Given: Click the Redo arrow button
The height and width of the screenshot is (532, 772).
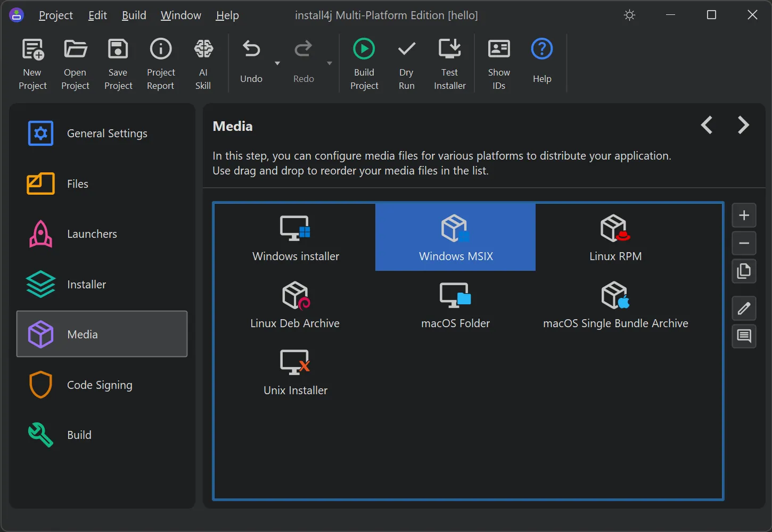Looking at the screenshot, I should 303,49.
